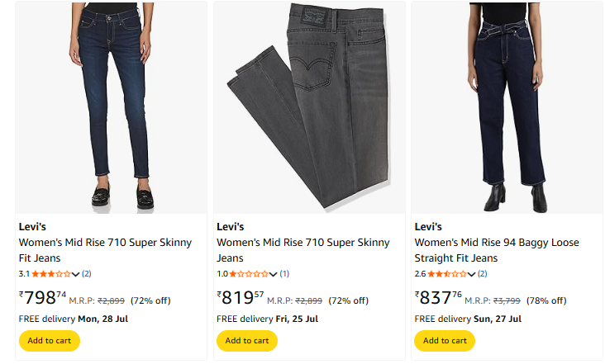Click the ₹837.76 price
Viewport: 605px width, 364px height.
[438, 297]
